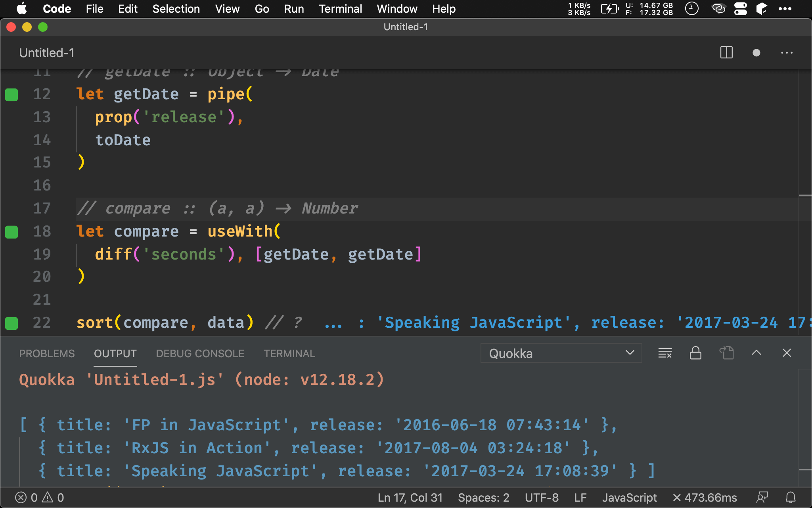Toggle the output scroll lock

tap(695, 353)
